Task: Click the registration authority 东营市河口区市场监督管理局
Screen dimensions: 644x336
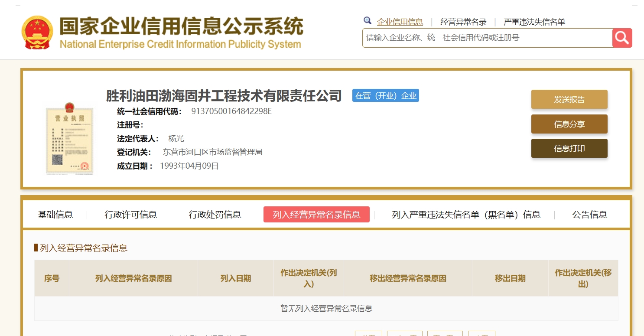Action: pos(213,152)
